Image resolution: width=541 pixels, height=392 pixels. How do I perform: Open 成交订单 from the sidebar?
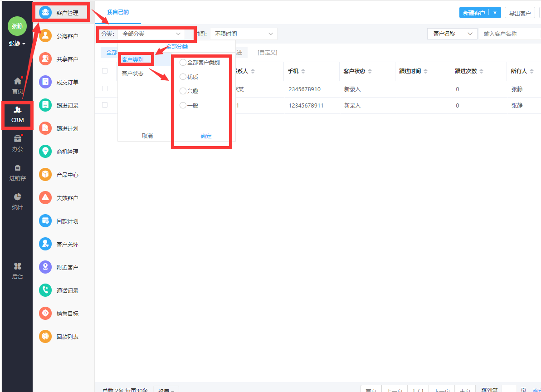62,82
